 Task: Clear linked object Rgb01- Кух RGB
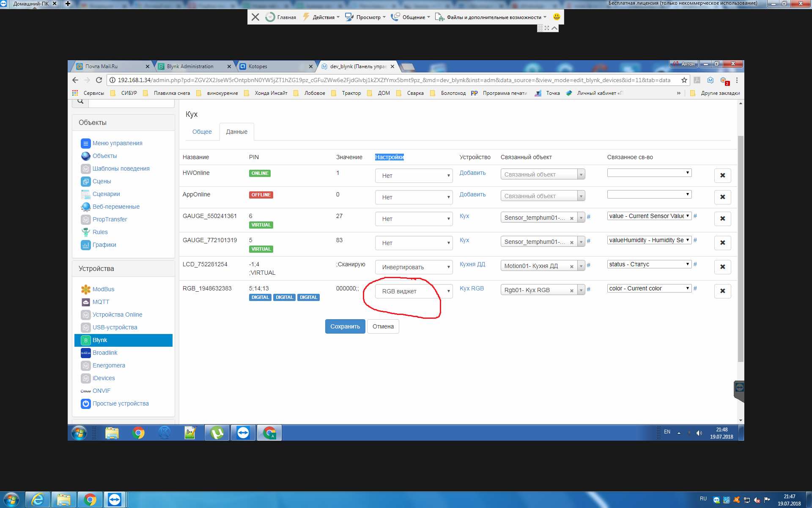[x=571, y=290]
